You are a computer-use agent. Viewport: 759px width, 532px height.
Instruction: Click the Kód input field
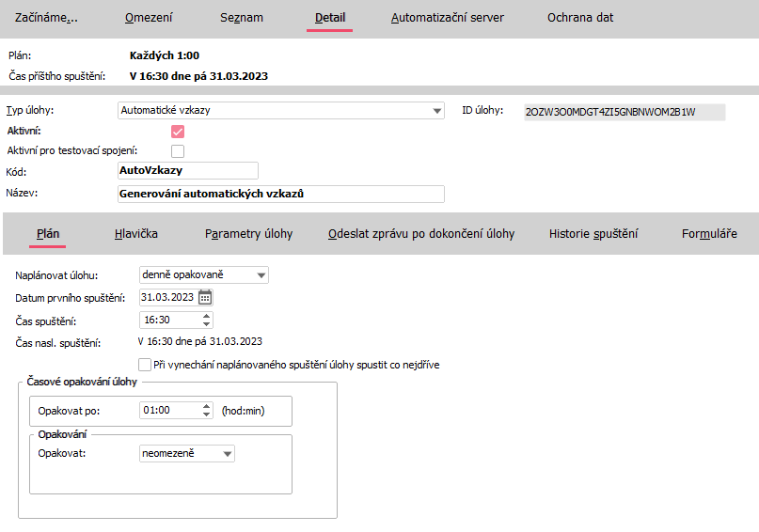(x=187, y=170)
